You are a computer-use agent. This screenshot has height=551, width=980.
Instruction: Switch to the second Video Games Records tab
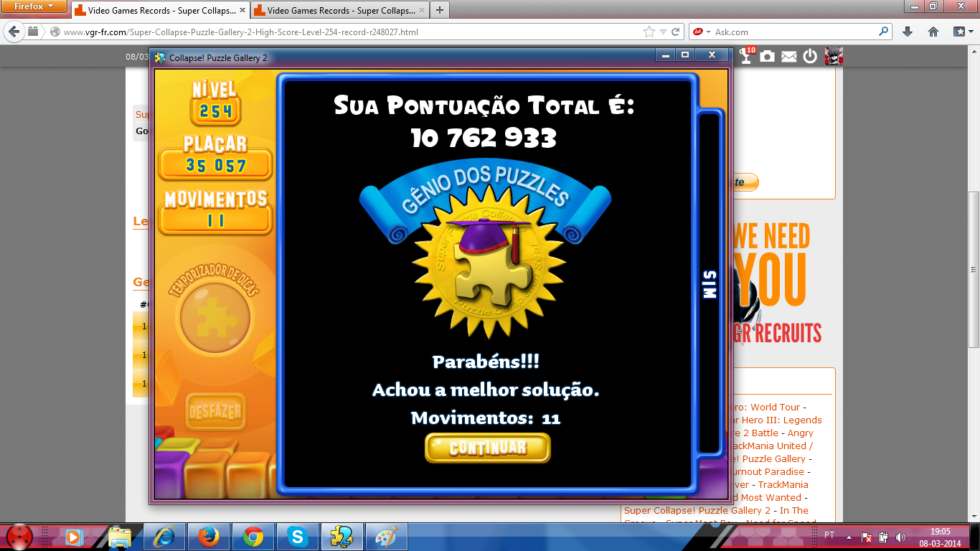[x=337, y=11]
